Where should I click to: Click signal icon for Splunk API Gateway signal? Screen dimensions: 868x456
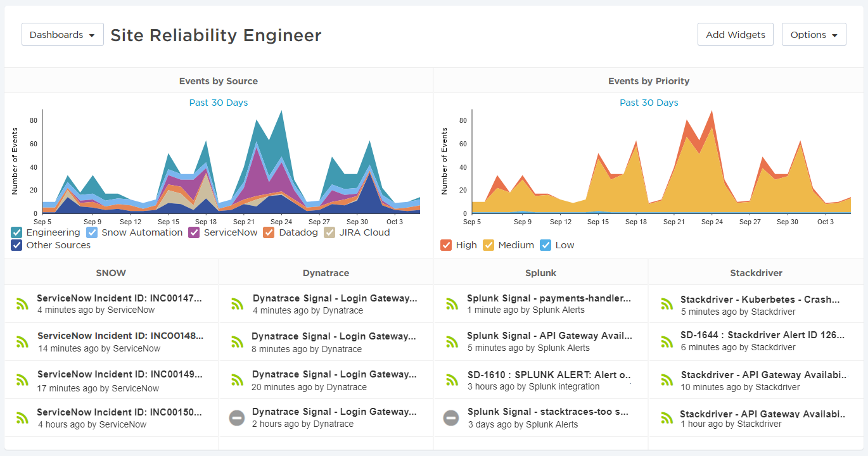click(452, 342)
